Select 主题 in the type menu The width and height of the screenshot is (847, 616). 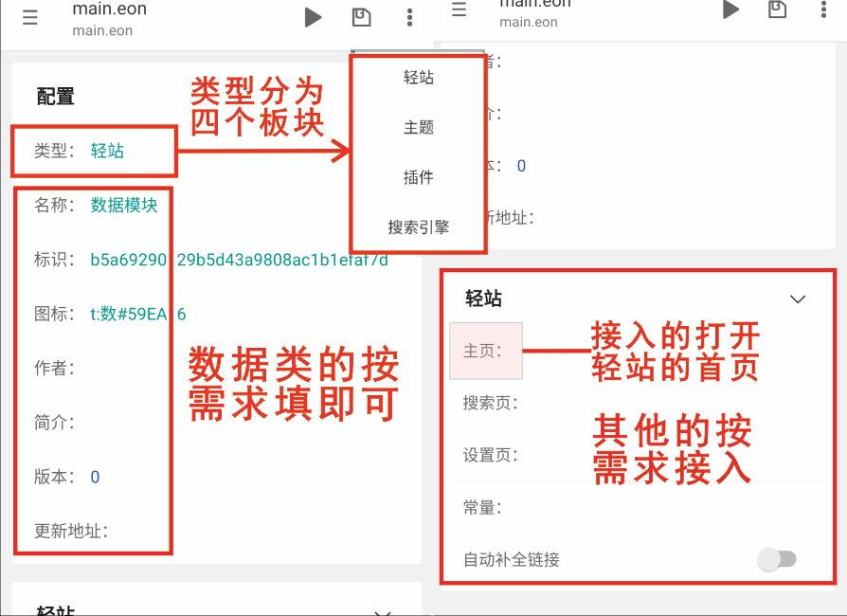pyautogui.click(x=417, y=127)
